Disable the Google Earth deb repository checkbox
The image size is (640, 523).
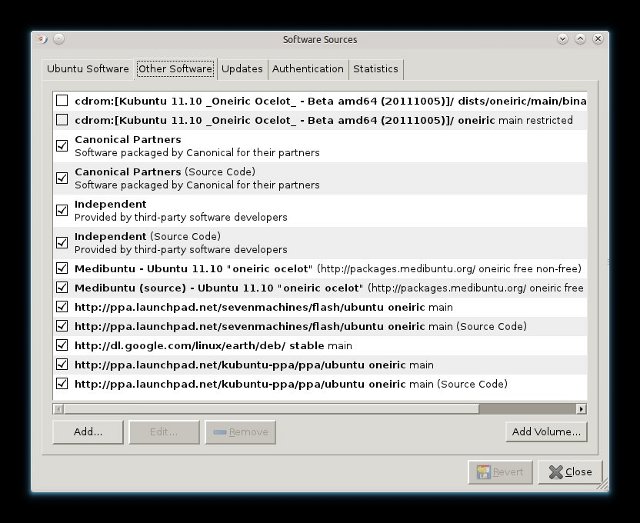(x=62, y=345)
